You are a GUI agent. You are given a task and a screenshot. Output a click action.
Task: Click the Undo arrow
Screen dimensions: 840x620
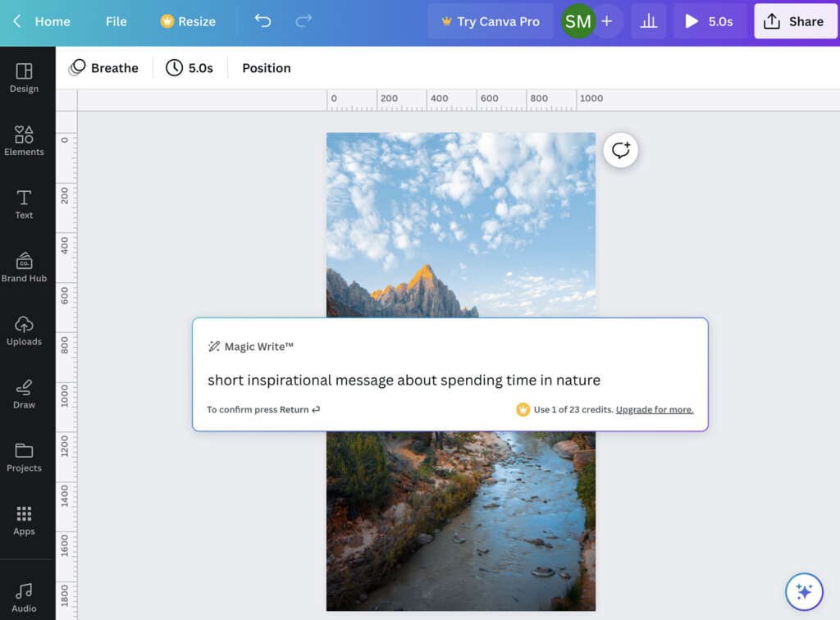tap(262, 22)
